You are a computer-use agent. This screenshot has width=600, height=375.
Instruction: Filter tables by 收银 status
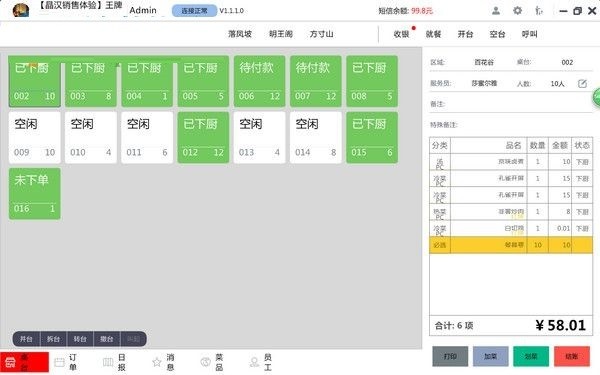[x=401, y=34]
